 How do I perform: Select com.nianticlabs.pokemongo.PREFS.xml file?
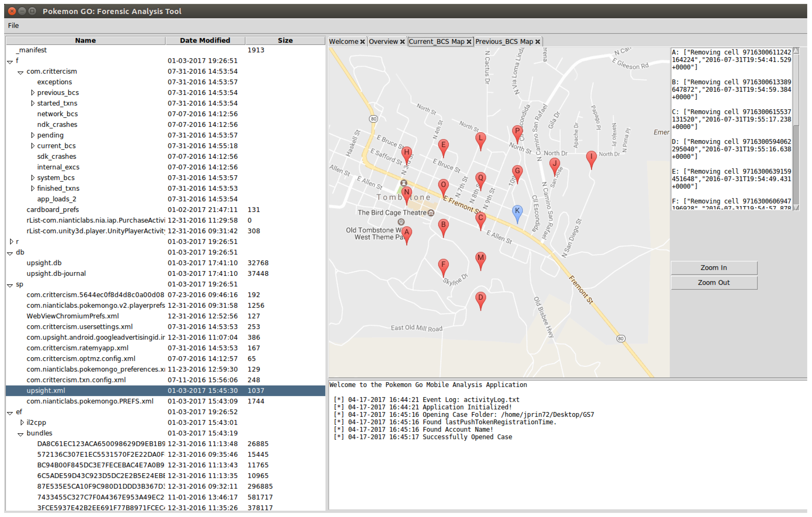click(x=90, y=401)
